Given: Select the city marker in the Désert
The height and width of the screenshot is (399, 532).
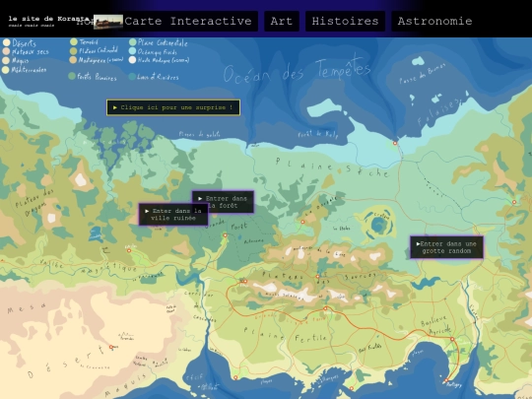Looking at the screenshot, I should [x=111, y=347].
